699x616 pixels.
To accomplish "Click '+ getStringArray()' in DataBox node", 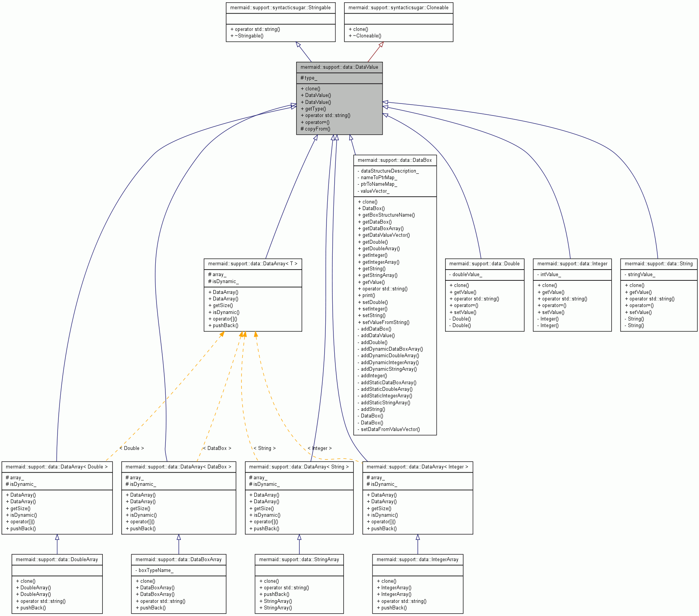I will tap(378, 275).
